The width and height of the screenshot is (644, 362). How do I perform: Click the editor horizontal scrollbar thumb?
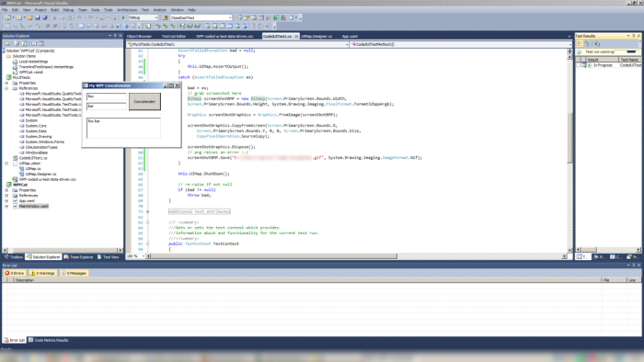coord(273,255)
